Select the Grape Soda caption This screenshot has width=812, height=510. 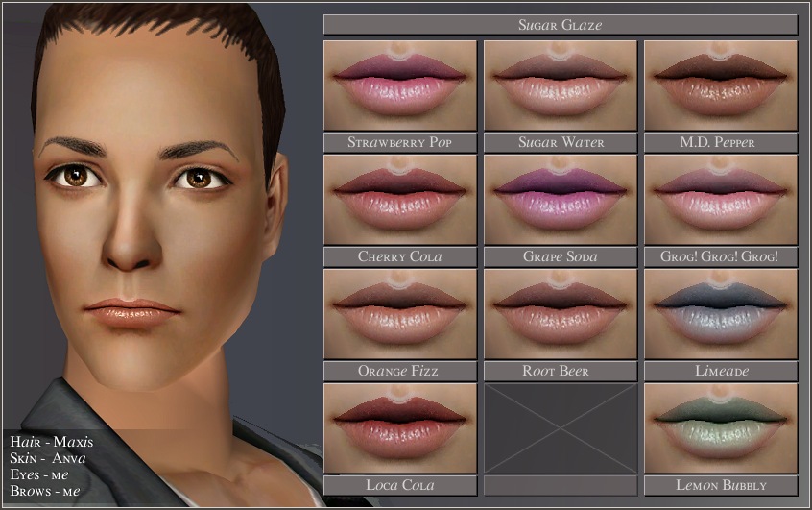click(561, 256)
